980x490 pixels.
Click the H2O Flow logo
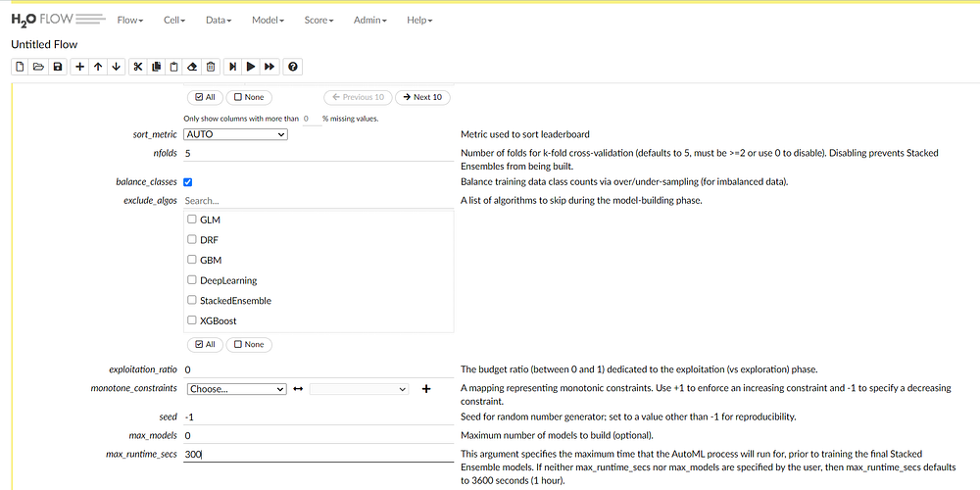pos(58,20)
